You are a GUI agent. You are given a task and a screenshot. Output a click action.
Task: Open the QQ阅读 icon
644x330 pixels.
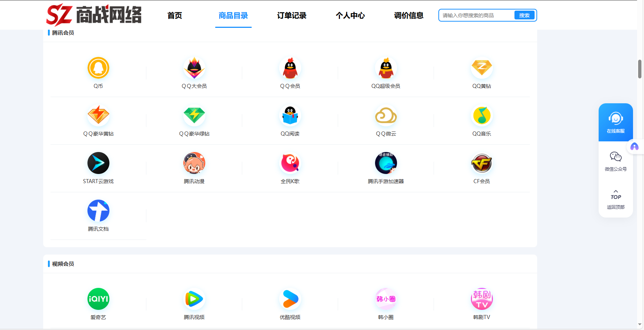pyautogui.click(x=290, y=115)
